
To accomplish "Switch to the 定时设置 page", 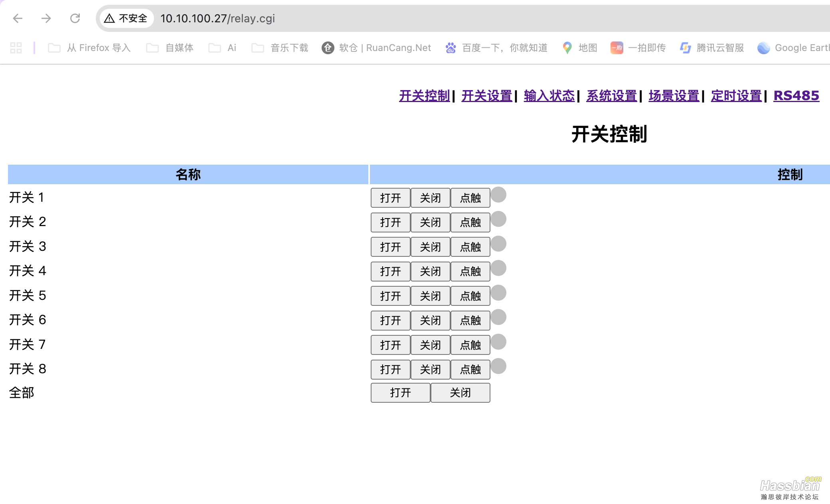I will 736,96.
